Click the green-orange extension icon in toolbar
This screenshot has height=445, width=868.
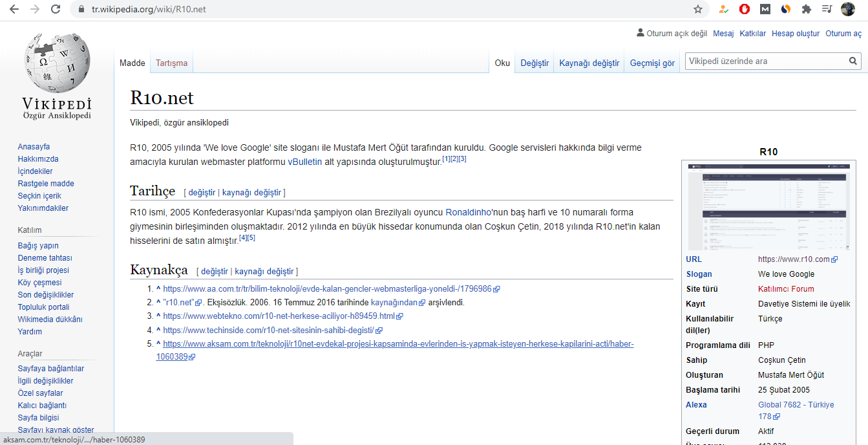[724, 9]
